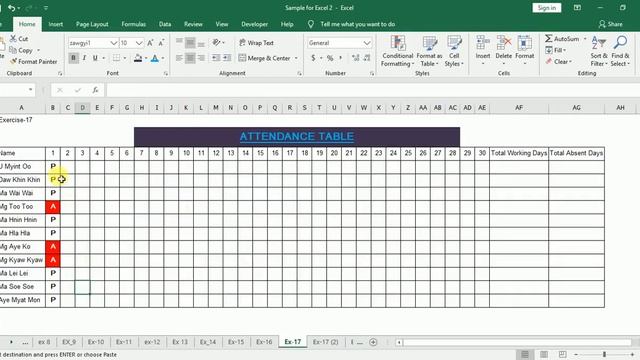Open Conditional Formatting menu
The image size is (640, 360).
398,51
